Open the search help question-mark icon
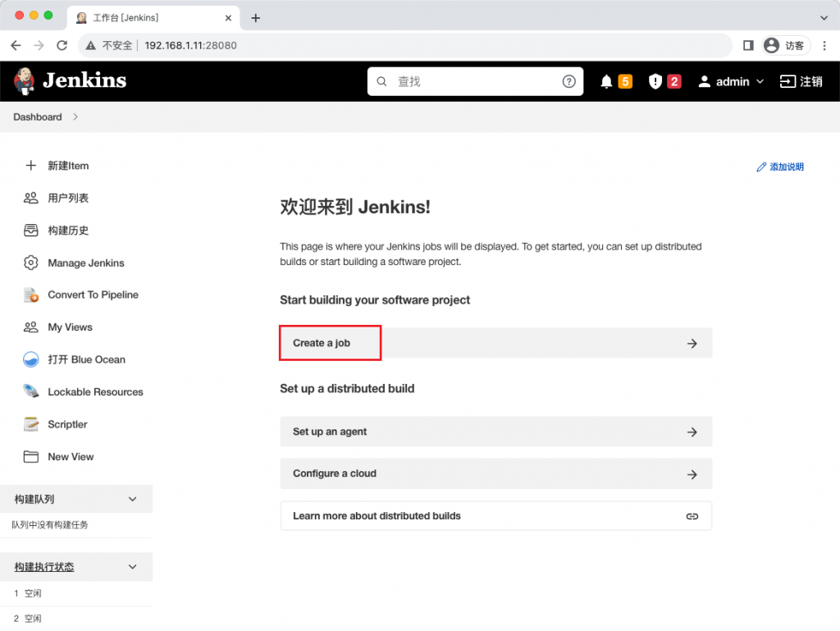840x631 pixels. (569, 81)
